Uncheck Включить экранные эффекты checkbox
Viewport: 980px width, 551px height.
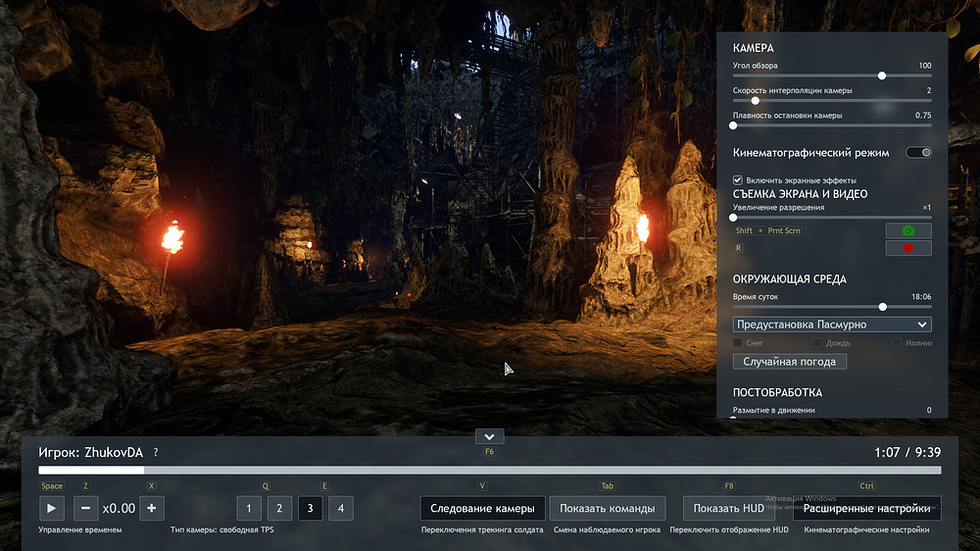pyautogui.click(x=738, y=180)
